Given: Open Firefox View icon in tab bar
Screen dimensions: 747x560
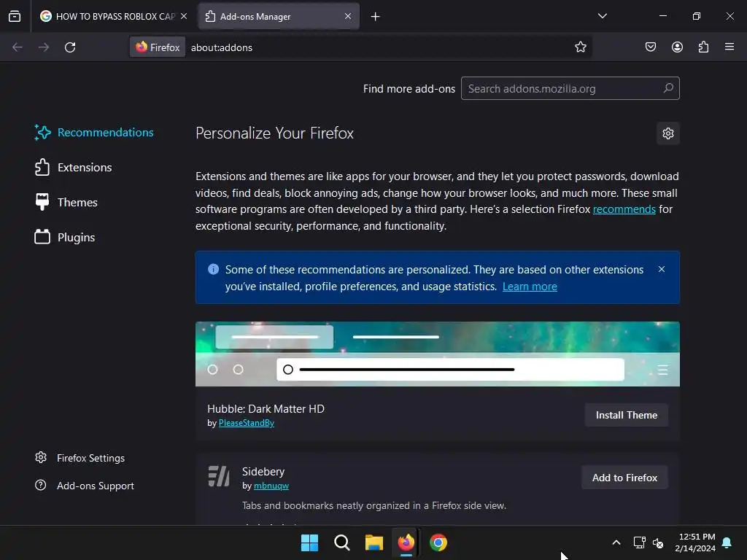Looking at the screenshot, I should point(15,16).
